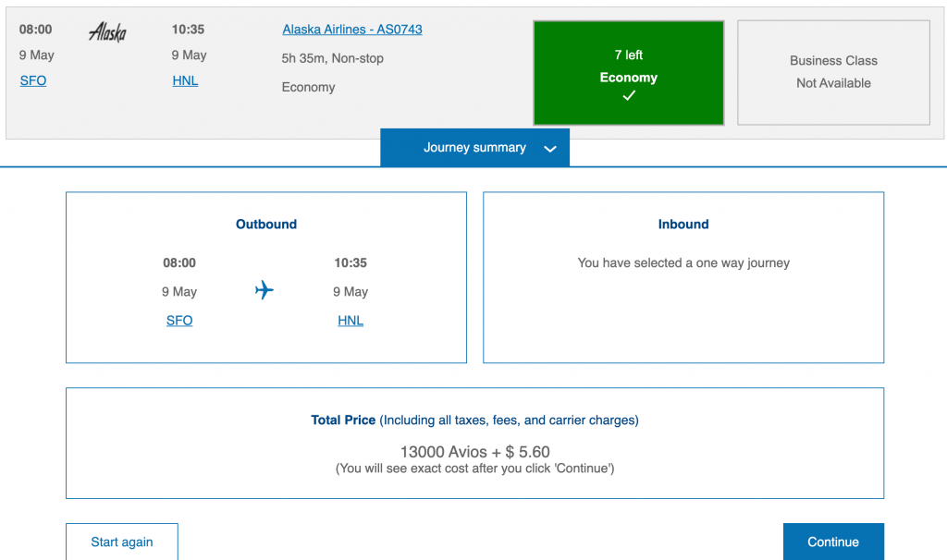
Task: Click the airplane icon in Outbound summary
Action: [x=264, y=291]
